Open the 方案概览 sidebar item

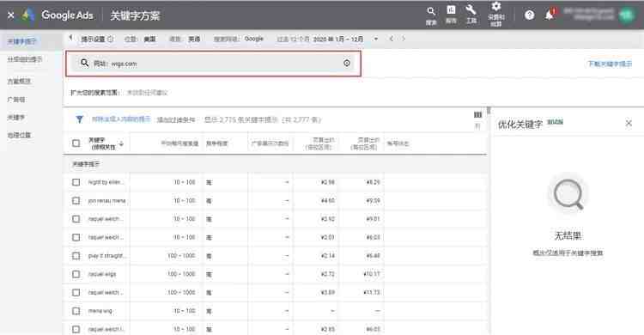tap(19, 82)
